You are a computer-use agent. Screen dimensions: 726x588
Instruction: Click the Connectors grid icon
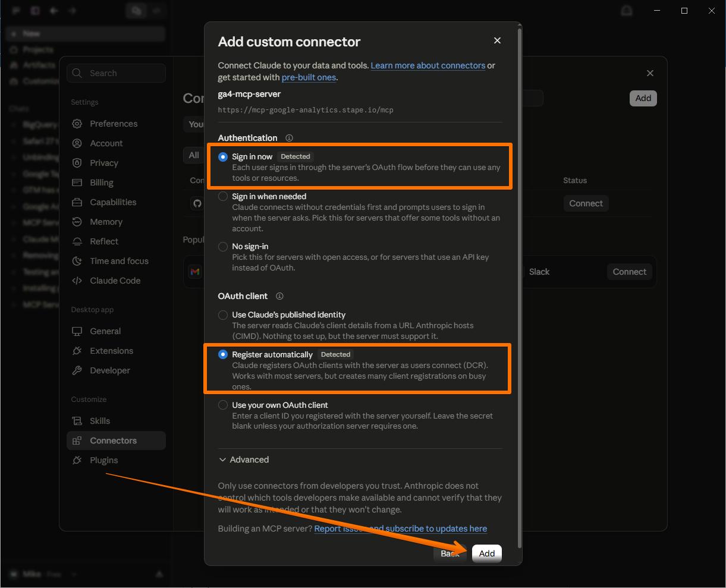(77, 441)
